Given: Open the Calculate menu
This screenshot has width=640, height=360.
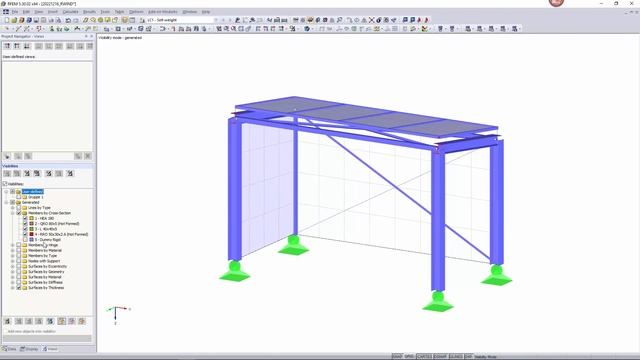Looking at the screenshot, I should click(70, 12).
